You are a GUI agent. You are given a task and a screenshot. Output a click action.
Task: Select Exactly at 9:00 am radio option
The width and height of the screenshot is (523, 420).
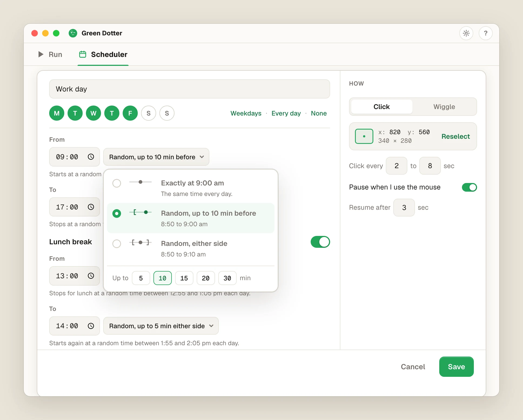[191, 188]
